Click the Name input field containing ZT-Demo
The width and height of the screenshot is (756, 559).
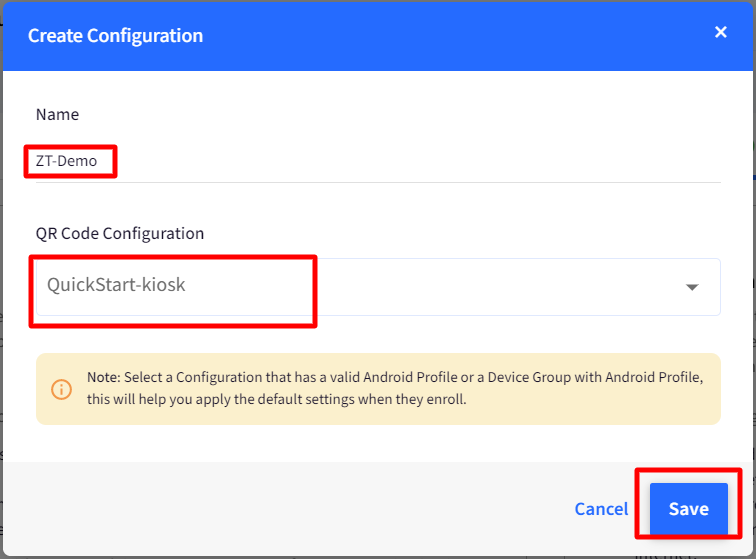point(378,162)
